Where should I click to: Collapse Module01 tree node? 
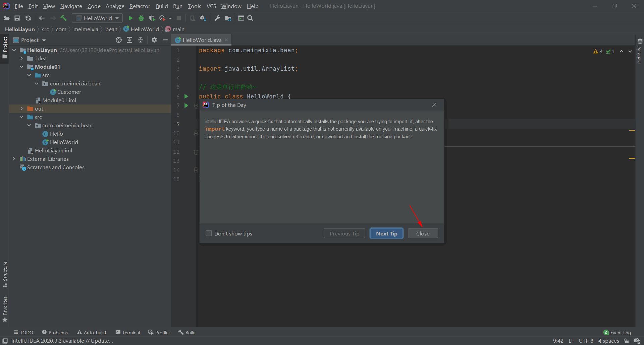[x=21, y=67]
